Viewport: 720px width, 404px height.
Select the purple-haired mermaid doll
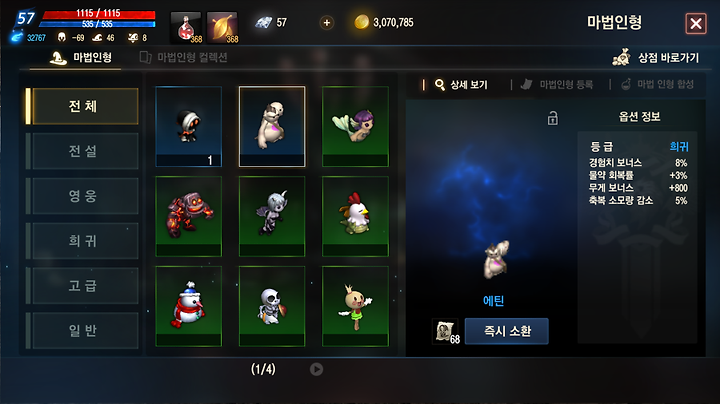(x=355, y=126)
